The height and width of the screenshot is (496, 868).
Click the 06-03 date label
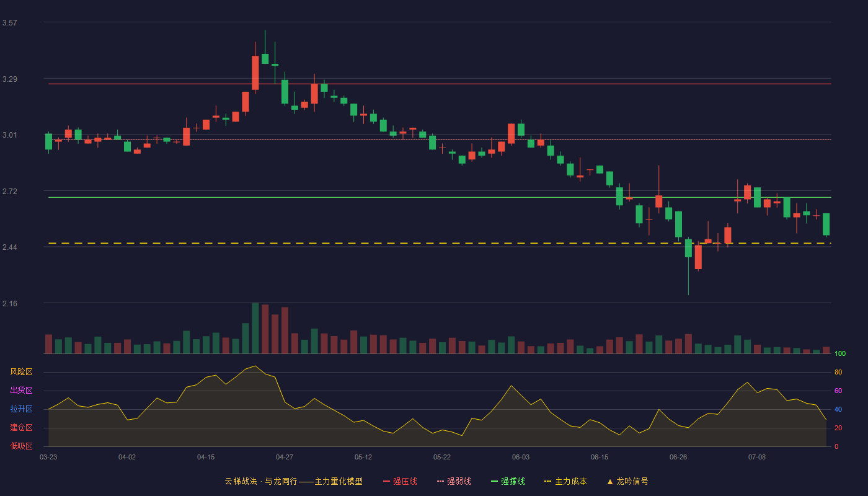tap(521, 457)
